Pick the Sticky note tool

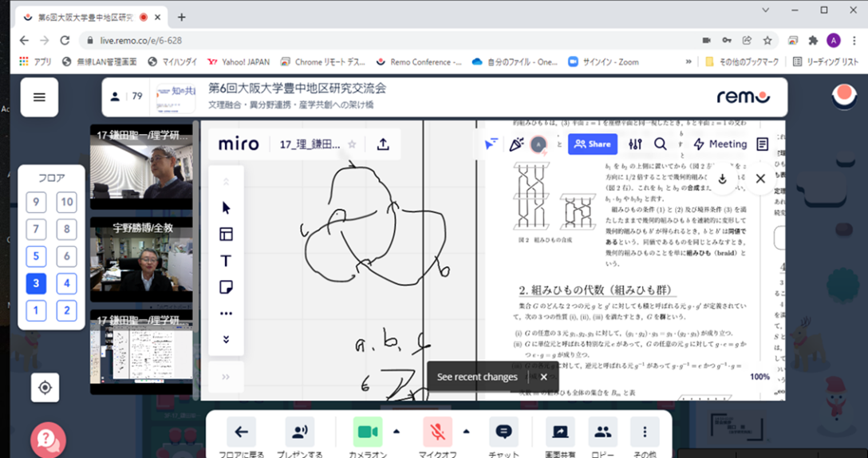226,287
